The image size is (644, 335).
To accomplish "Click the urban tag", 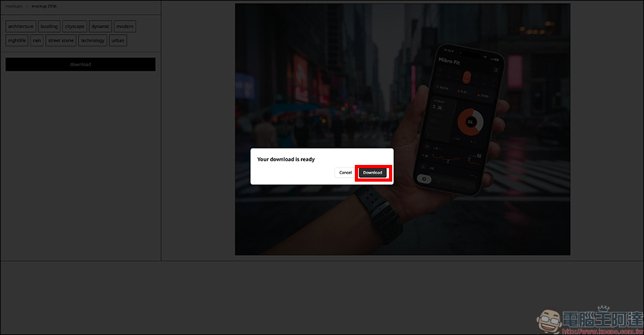I will (x=118, y=41).
